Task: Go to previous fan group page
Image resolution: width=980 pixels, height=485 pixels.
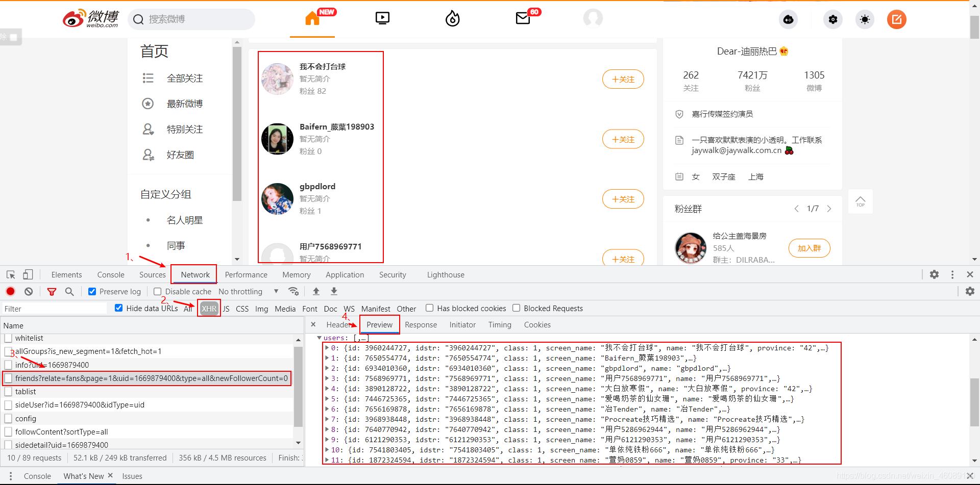Action: (797, 209)
